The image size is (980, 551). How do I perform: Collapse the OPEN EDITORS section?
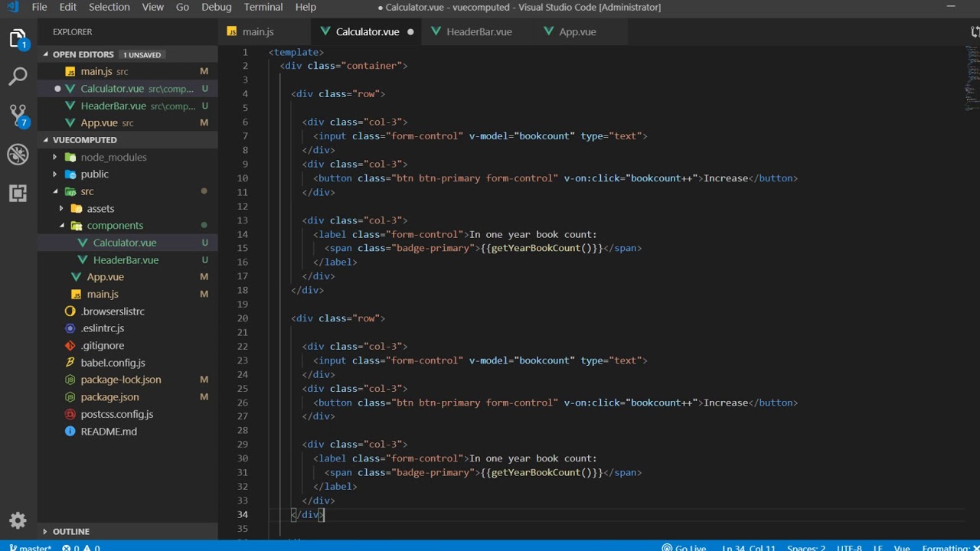(x=46, y=54)
